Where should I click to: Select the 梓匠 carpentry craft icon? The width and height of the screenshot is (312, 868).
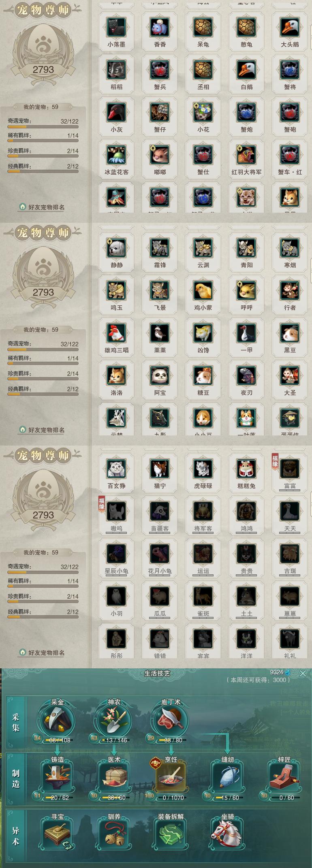pos(284,776)
